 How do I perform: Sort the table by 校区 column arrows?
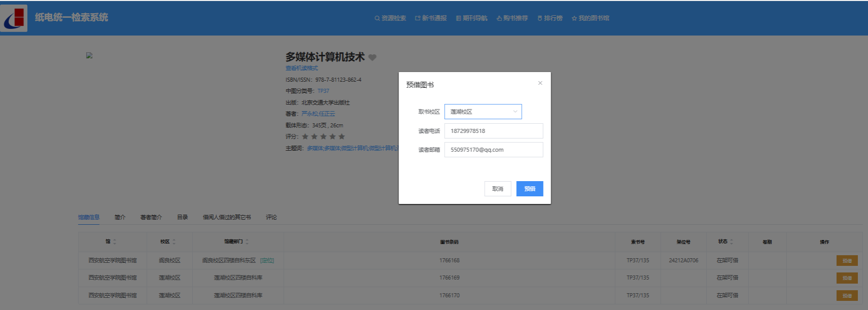(174, 242)
